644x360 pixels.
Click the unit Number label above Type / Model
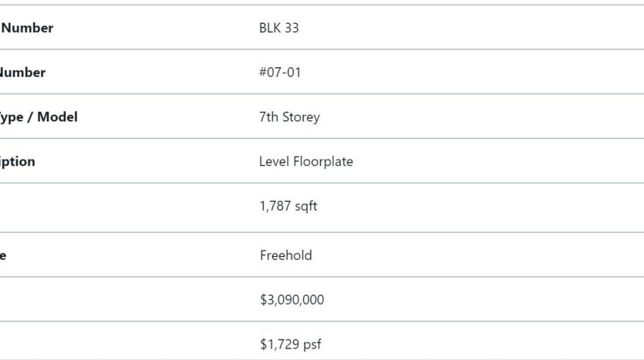point(22,72)
